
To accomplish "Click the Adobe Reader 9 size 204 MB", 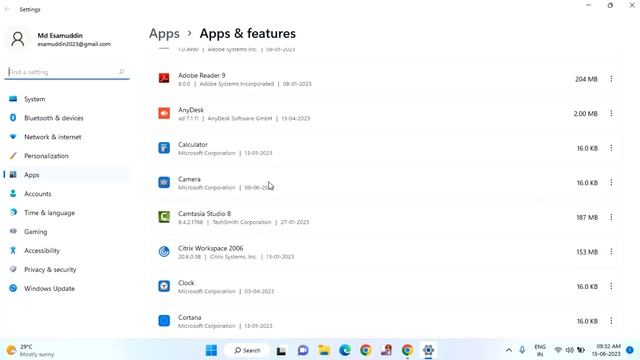I will click(x=586, y=79).
